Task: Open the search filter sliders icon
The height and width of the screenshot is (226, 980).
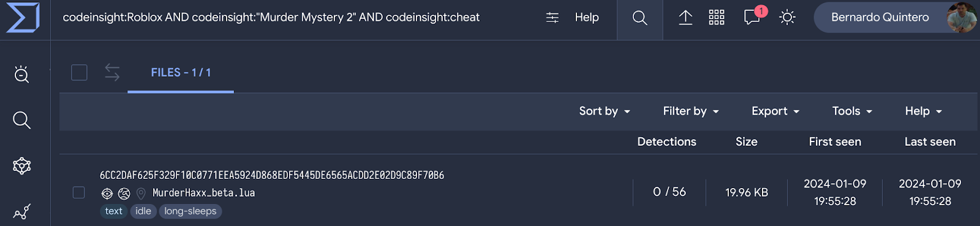Action: coord(552,18)
